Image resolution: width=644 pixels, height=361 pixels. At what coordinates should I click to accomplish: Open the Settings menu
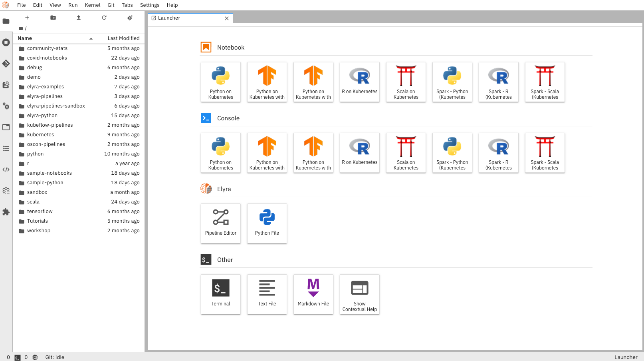click(150, 5)
